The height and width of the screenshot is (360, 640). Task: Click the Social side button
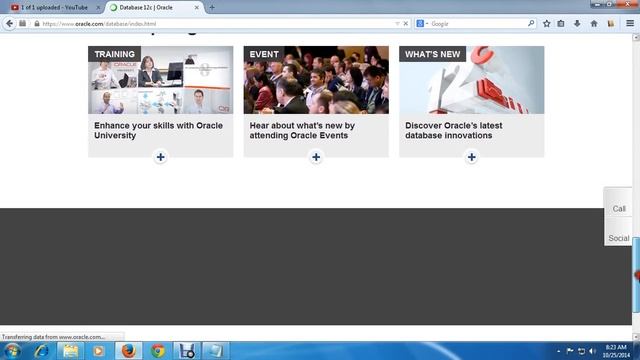pos(618,238)
